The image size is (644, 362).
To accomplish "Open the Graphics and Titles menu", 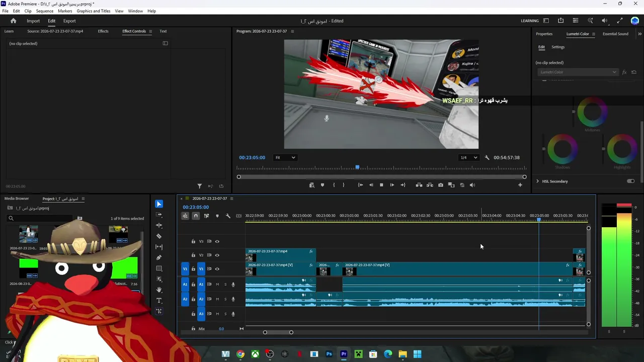I will click(94, 11).
